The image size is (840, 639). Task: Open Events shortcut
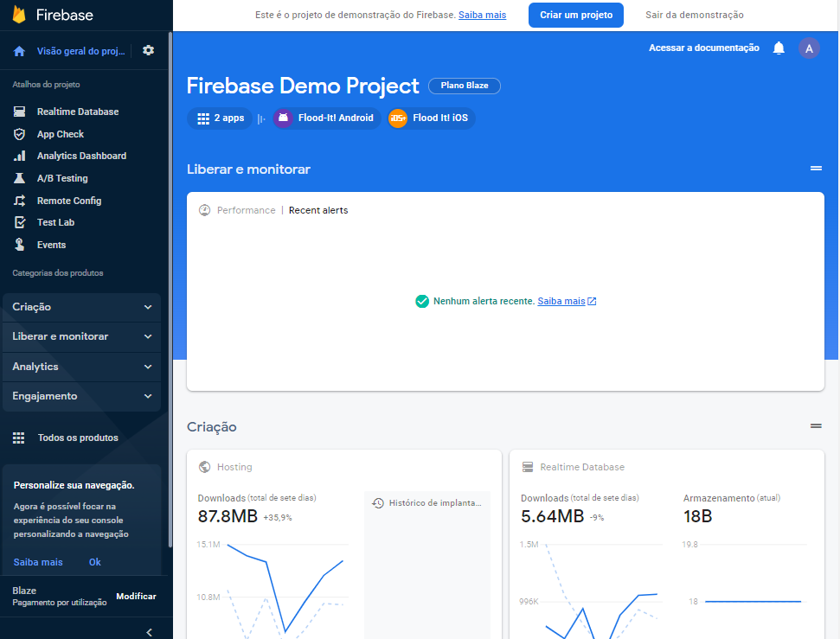(51, 245)
